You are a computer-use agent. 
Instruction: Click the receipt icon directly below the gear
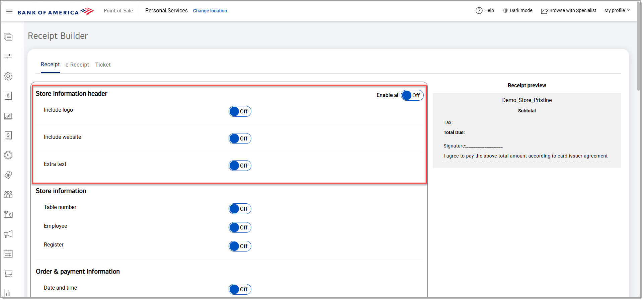tap(8, 96)
